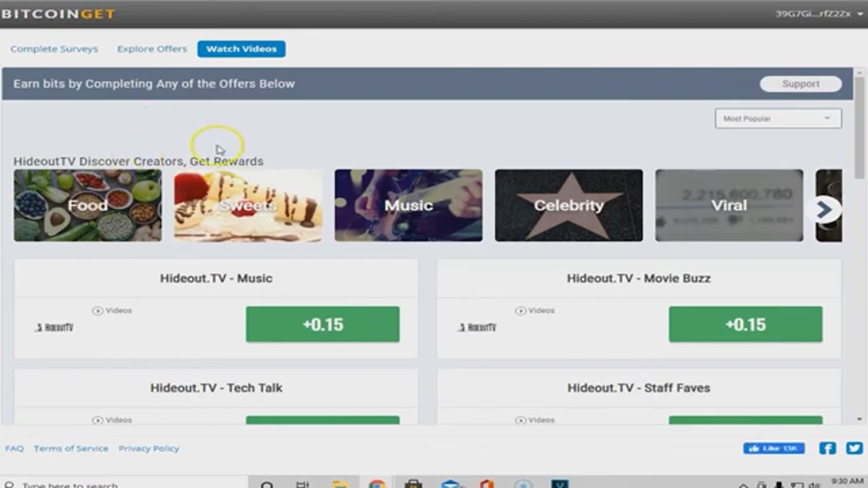
Task: Open the Viral category thumbnail
Action: point(729,205)
